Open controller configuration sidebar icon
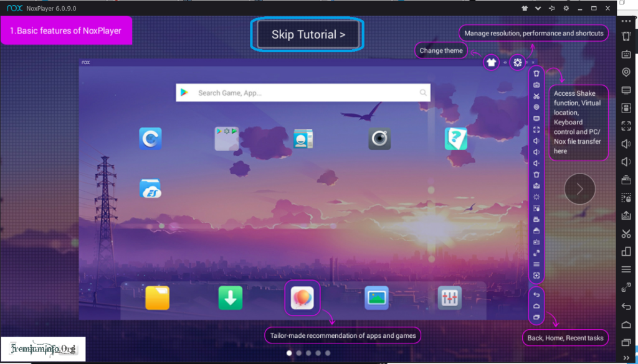Viewport: 638px width, 364px height. (626, 108)
